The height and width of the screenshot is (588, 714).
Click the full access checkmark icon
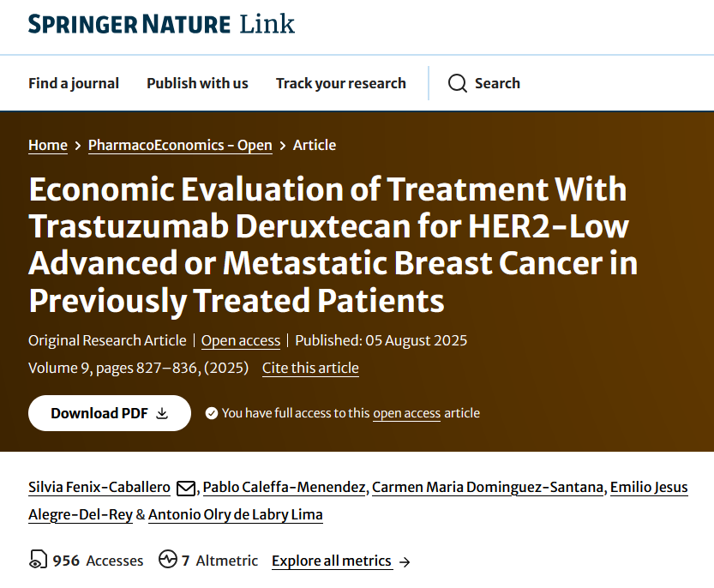211,413
